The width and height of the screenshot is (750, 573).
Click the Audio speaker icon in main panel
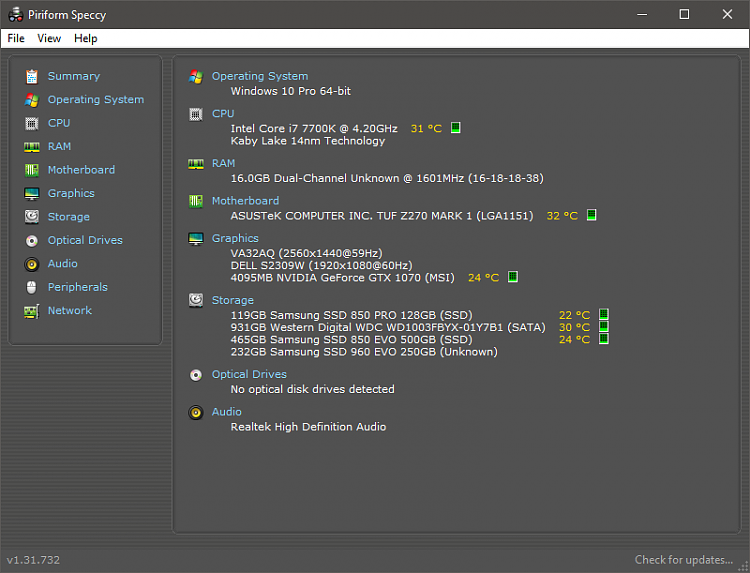(196, 412)
